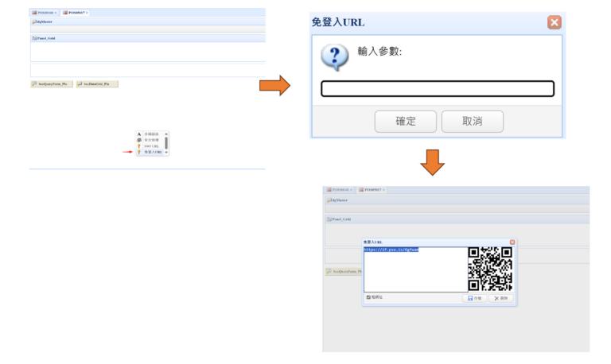This screenshot has height=364, width=611.
Task: Click the letter A multi-language icon
Action: [139, 134]
